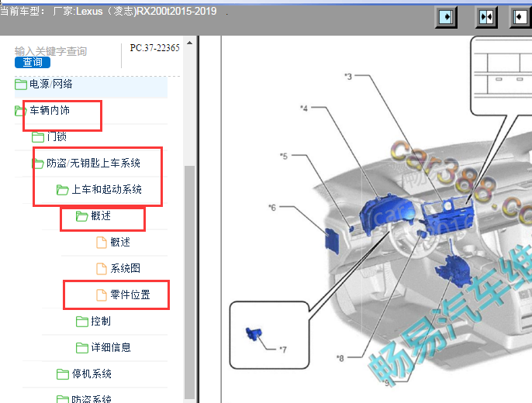The height and width of the screenshot is (403, 532).
Task: Click the tree panel vertical scrollbar thumb
Action: tap(190, 283)
